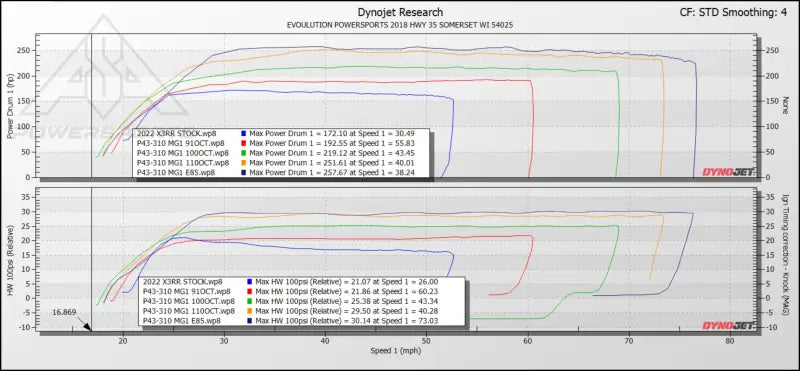Screen dimensions: 800x371
Task: Click the dark blue E85 max power swatch
Action: 242,172
